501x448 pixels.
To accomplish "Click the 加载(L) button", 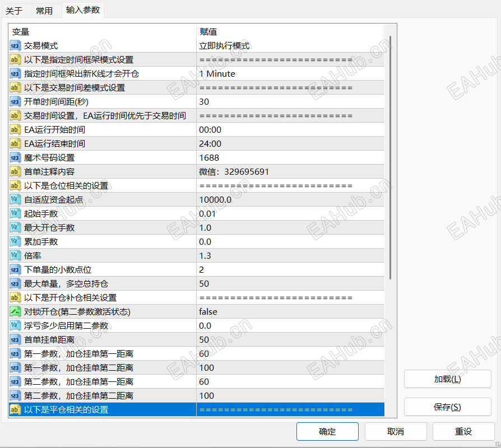I will [447, 379].
